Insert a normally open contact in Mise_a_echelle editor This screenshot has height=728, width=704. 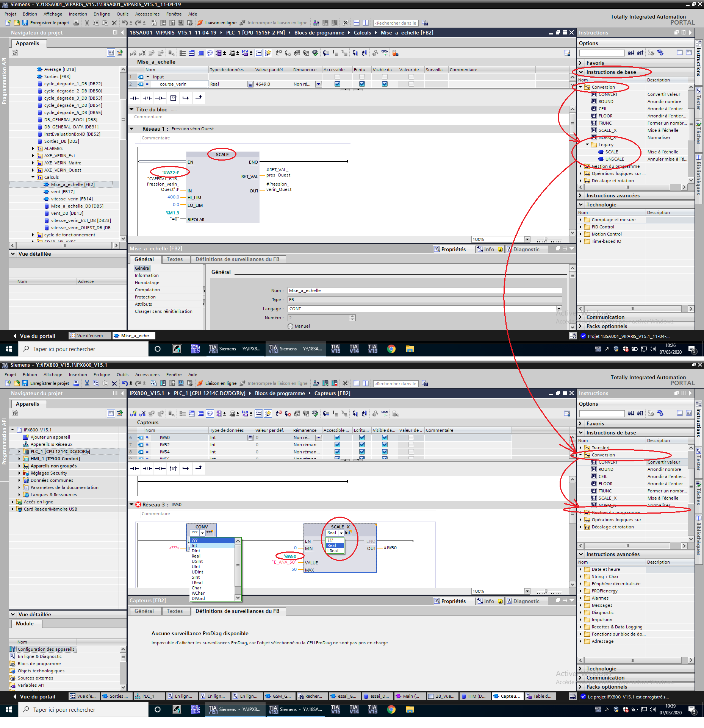click(x=135, y=98)
